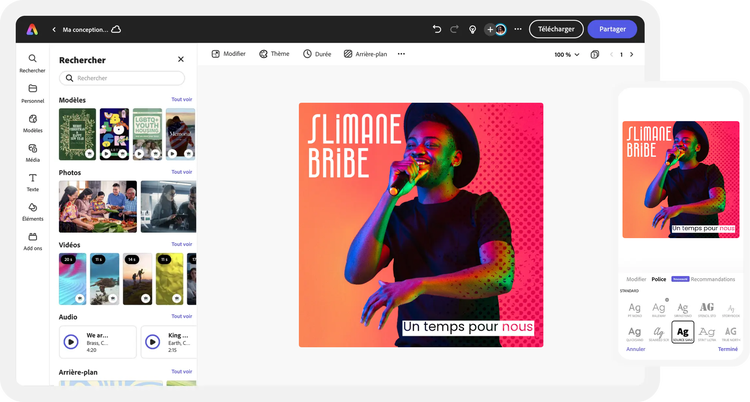750x402 pixels.
Task: Open the Média sidebar panel
Action: pyautogui.click(x=33, y=153)
